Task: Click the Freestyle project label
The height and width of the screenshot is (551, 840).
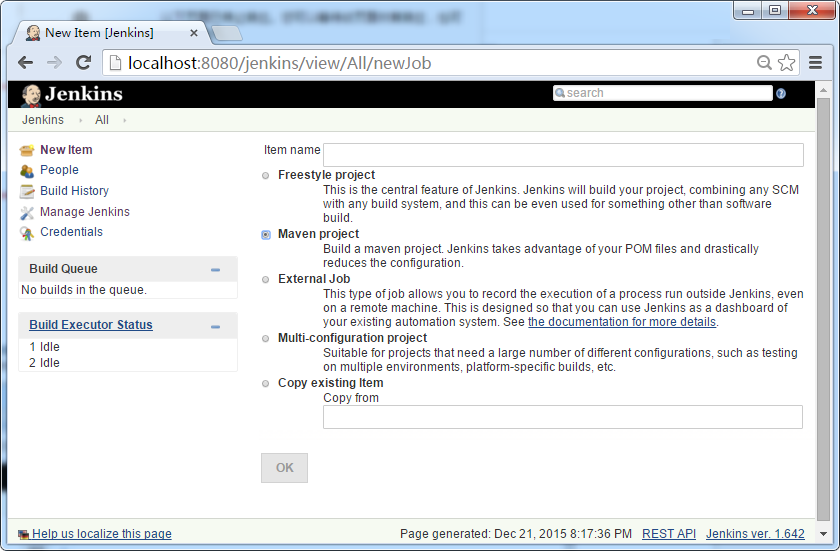Action: [326, 175]
